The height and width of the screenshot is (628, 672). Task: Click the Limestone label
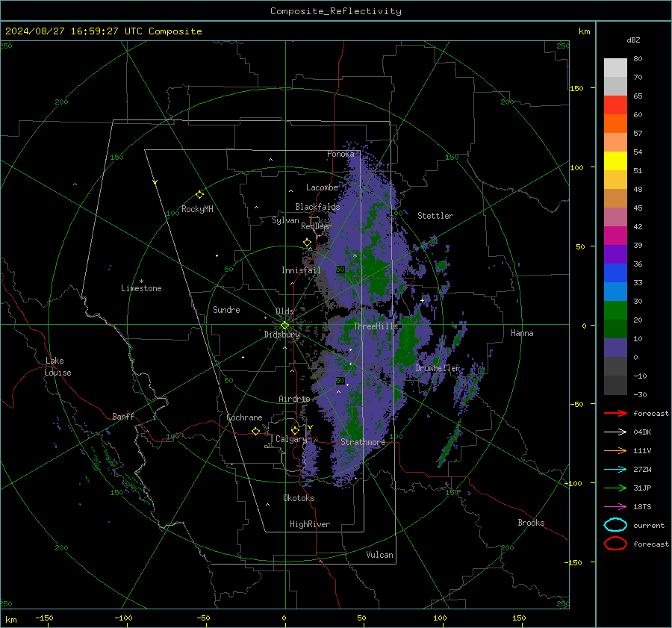click(141, 288)
